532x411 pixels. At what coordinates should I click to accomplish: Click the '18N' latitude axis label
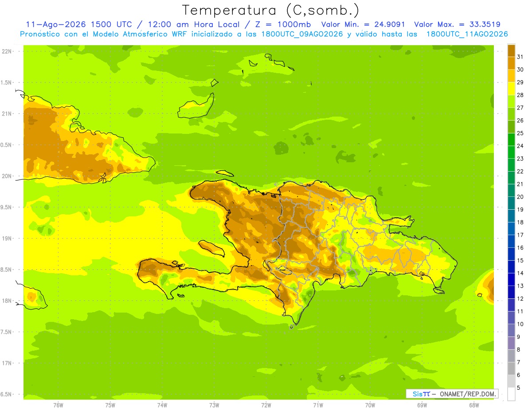7,301
